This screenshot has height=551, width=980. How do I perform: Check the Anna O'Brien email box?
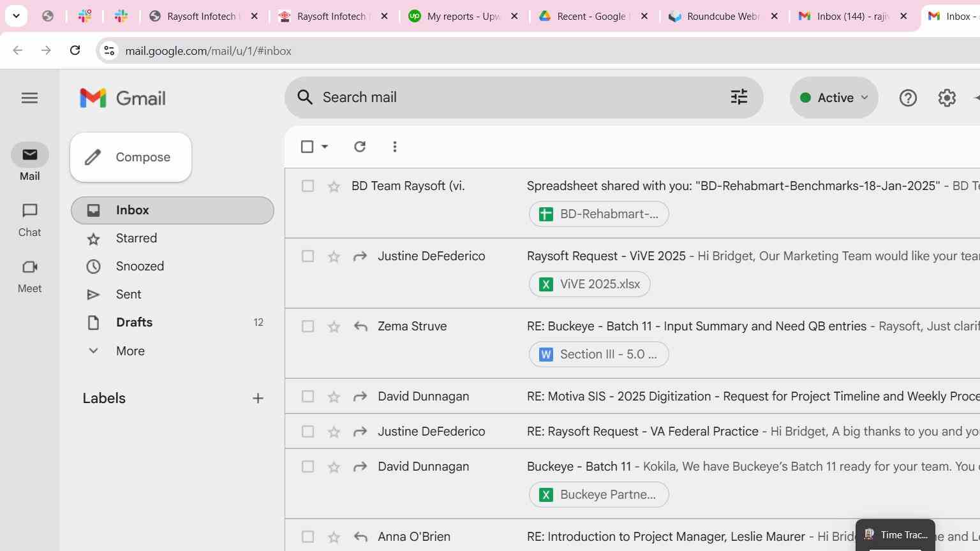308,537
